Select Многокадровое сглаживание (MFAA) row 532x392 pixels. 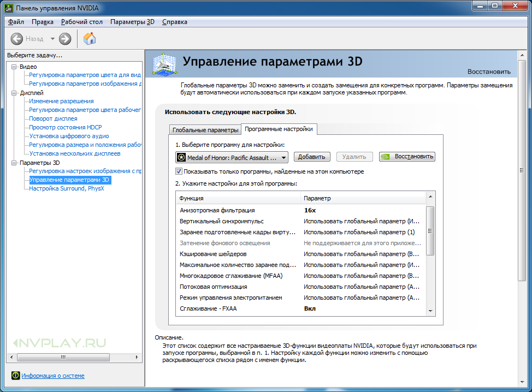[300, 276]
